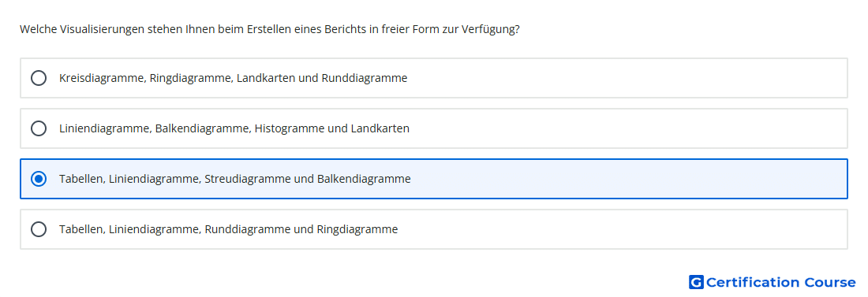Viewport: 868px width, 297px height.
Task: Click the word Histogramme in second answer
Action: coord(286,128)
